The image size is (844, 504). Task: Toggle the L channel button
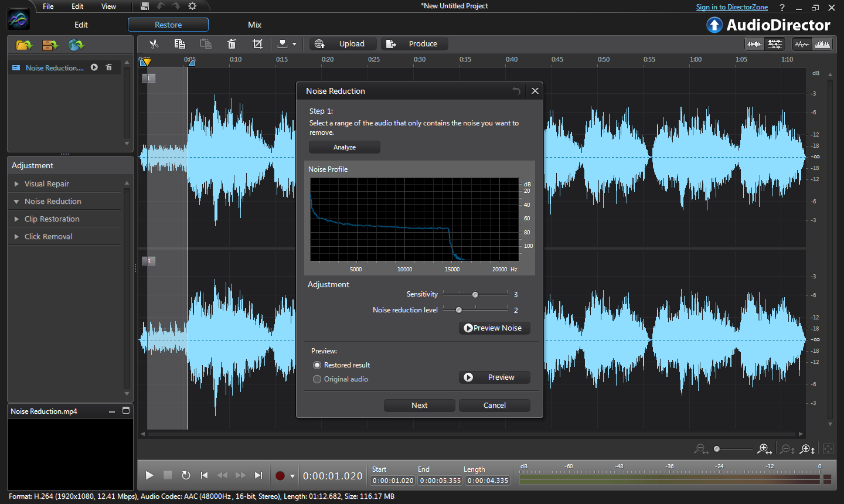pyautogui.click(x=149, y=78)
